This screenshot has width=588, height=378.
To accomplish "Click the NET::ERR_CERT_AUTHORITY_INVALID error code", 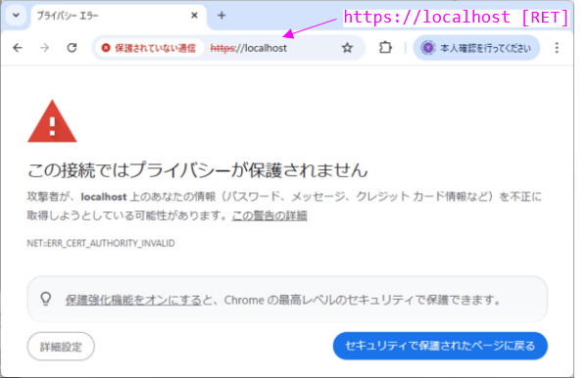I will click(x=101, y=243).
